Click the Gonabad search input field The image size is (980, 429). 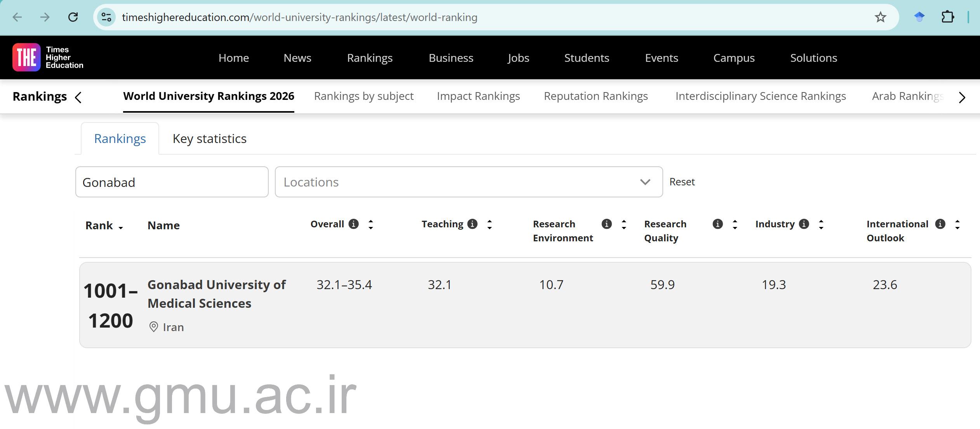(x=172, y=182)
